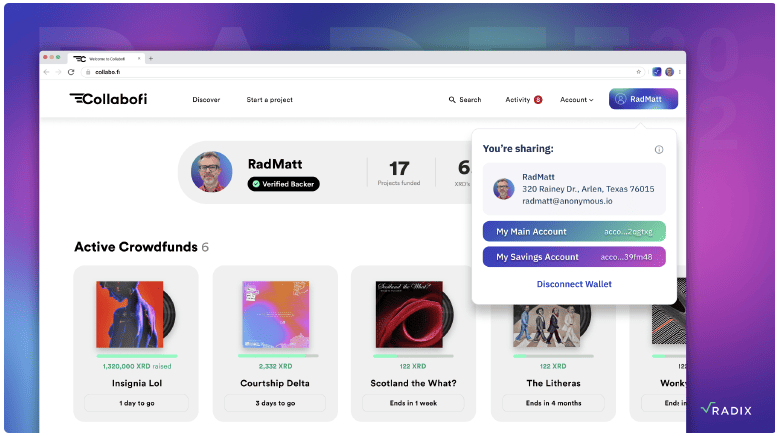Click the red Activity notification badge
The image size is (779, 436).
click(538, 100)
